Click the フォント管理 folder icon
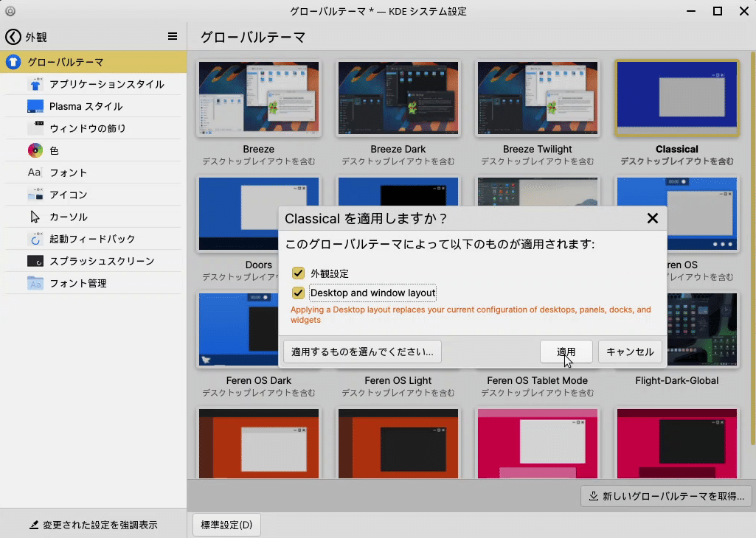The height and width of the screenshot is (538, 756). pyautogui.click(x=35, y=283)
